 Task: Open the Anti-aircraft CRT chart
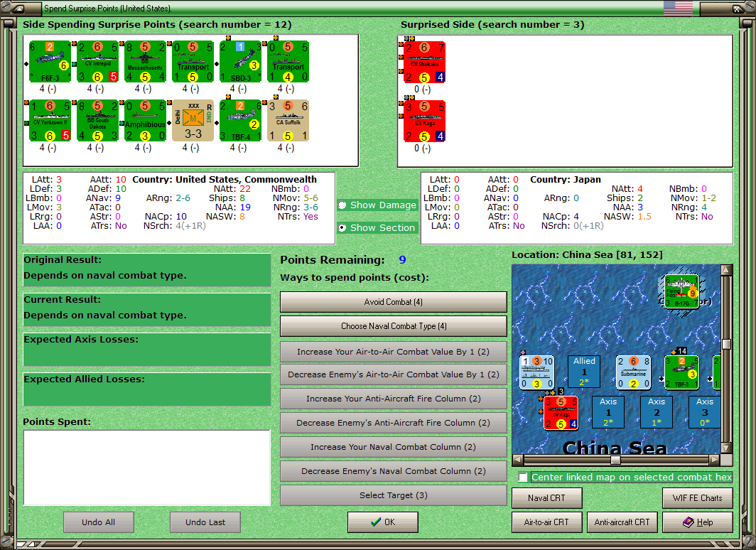pyautogui.click(x=622, y=522)
